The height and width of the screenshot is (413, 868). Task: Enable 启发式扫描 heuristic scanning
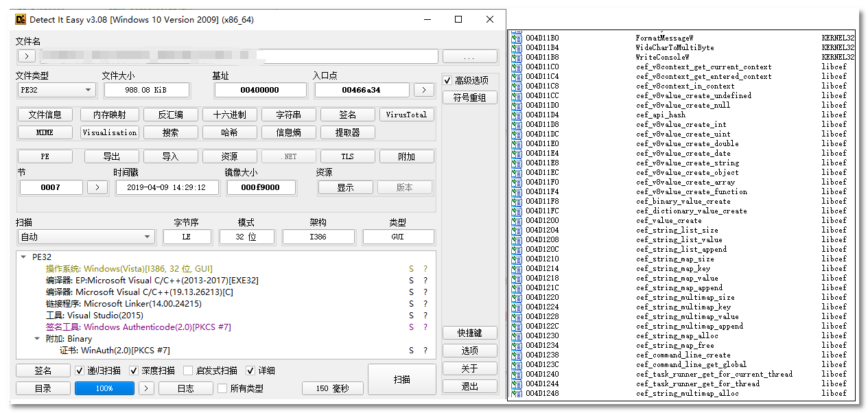pos(189,371)
